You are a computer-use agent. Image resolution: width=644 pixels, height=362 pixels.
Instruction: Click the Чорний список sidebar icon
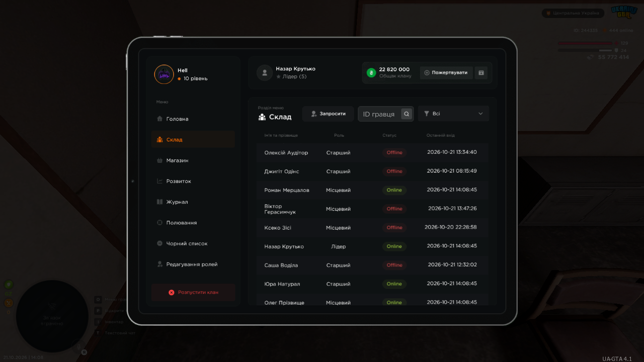(159, 243)
